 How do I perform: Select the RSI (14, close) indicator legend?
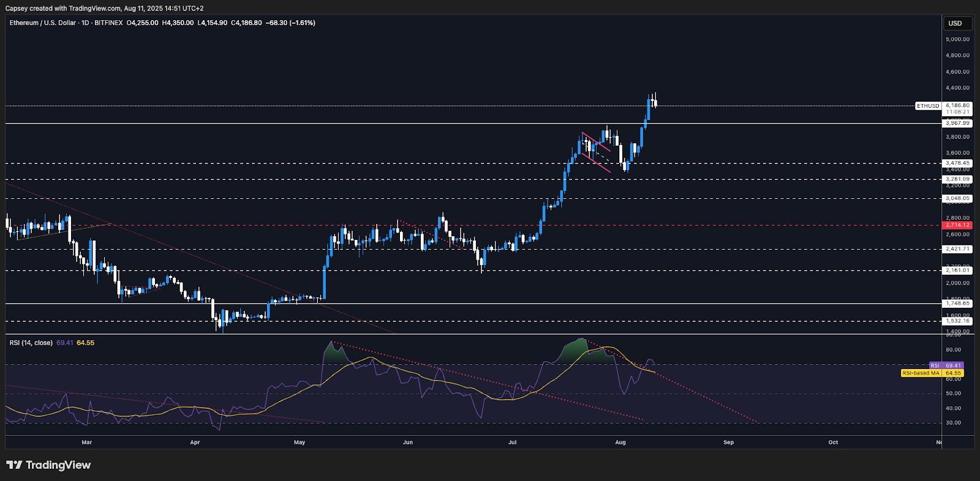[31, 343]
